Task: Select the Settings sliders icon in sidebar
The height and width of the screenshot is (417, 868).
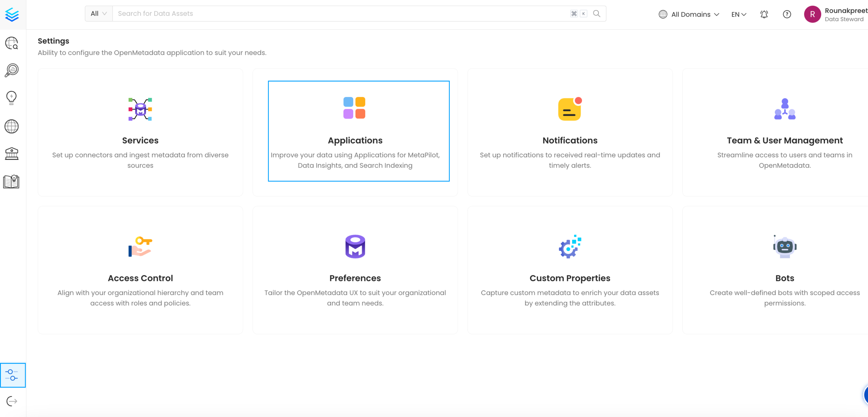Action: pyautogui.click(x=13, y=375)
